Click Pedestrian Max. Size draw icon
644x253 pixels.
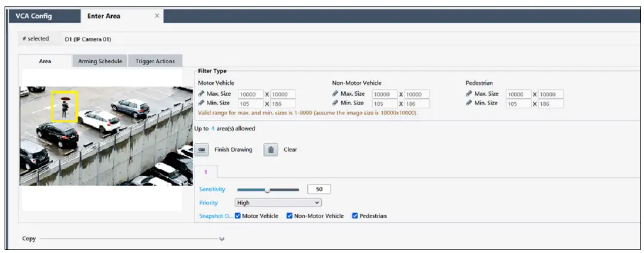469,94
